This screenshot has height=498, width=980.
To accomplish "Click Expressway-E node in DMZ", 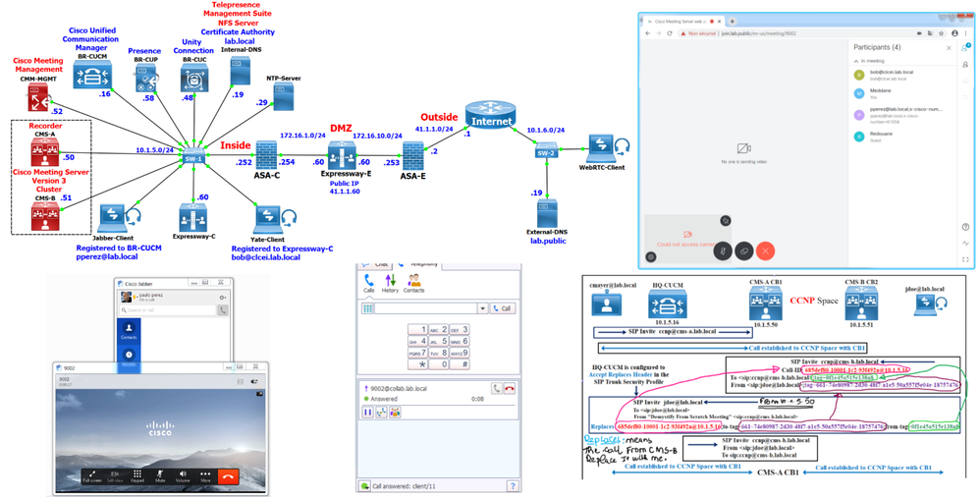I will [342, 155].
